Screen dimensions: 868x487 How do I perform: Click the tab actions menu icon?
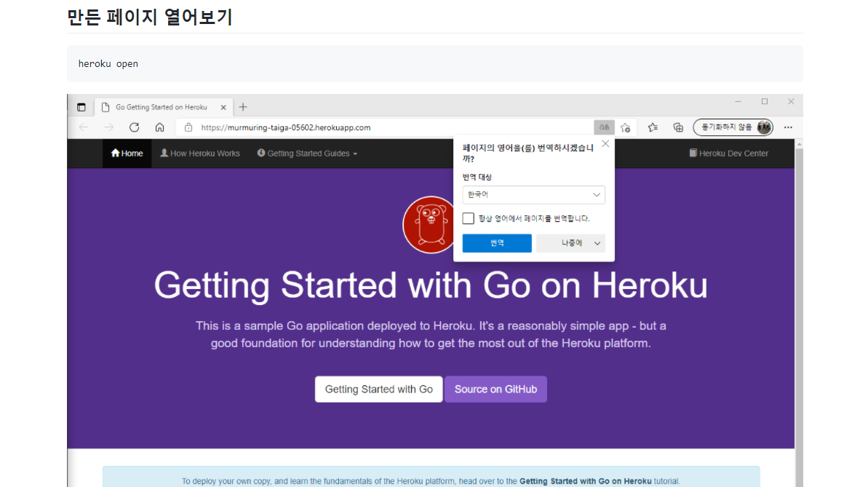tap(81, 107)
